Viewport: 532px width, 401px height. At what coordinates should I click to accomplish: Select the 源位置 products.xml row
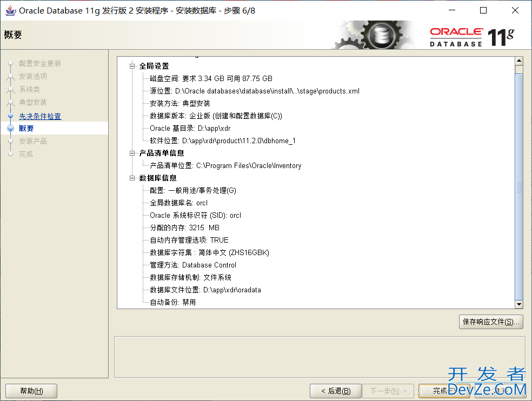tap(255, 91)
